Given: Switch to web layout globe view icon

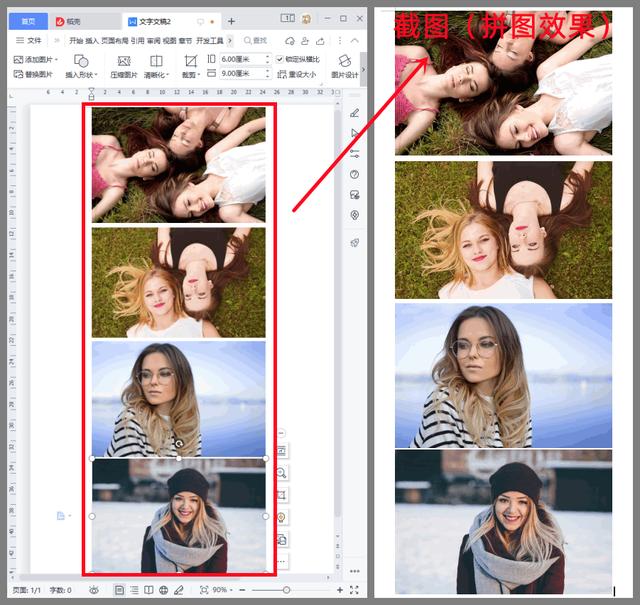Looking at the screenshot, I should coord(164,590).
